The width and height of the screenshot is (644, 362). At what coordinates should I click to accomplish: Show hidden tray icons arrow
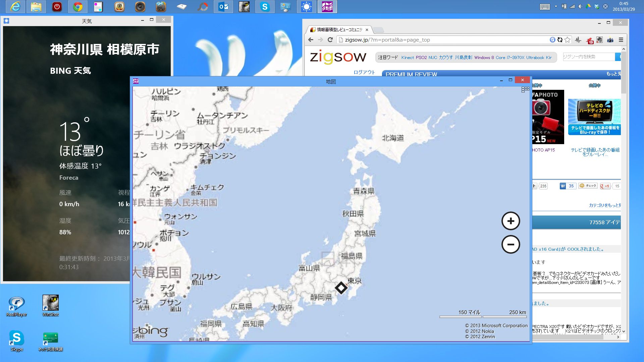(556, 7)
